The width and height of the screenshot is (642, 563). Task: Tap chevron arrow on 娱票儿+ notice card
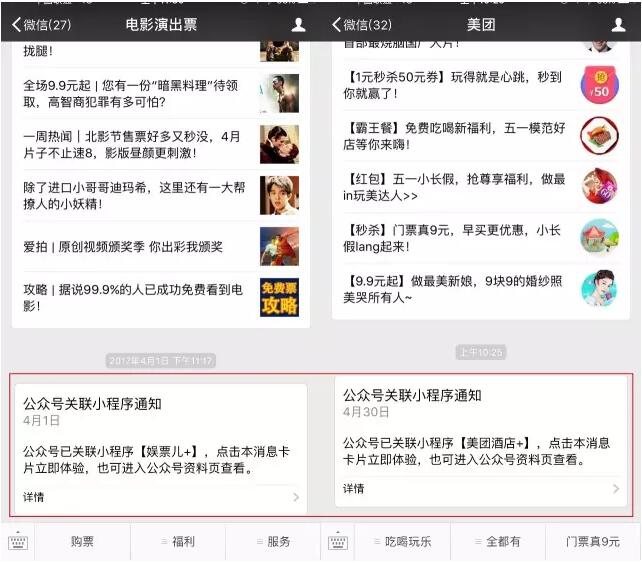[x=296, y=497]
